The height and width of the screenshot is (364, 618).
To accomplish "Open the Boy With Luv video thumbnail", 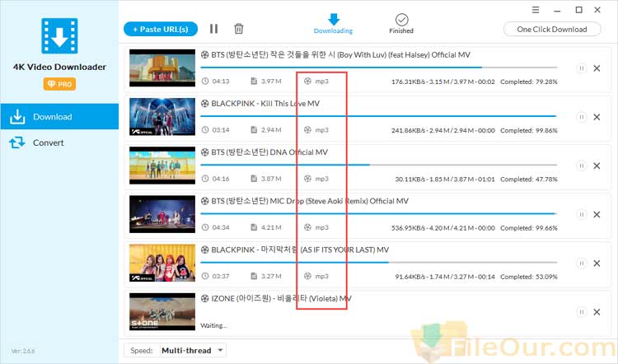I will [162, 68].
